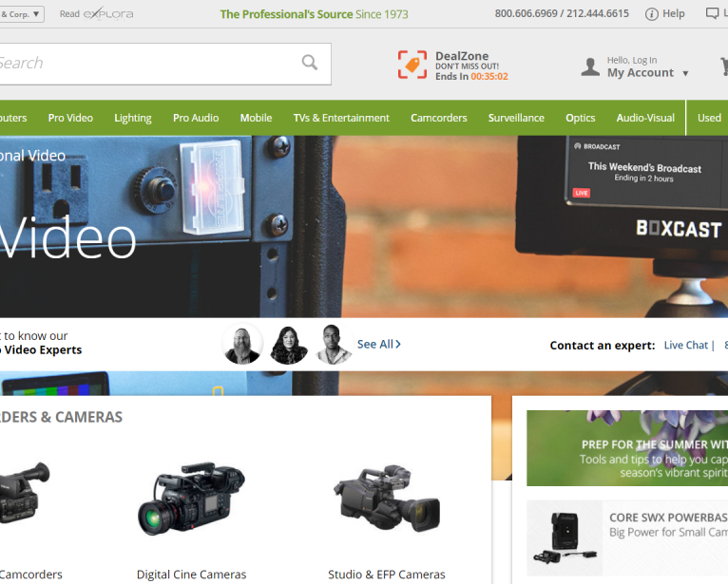Image resolution: width=728 pixels, height=584 pixels.
Task: Expand the My Account dropdown arrow
Action: [685, 73]
